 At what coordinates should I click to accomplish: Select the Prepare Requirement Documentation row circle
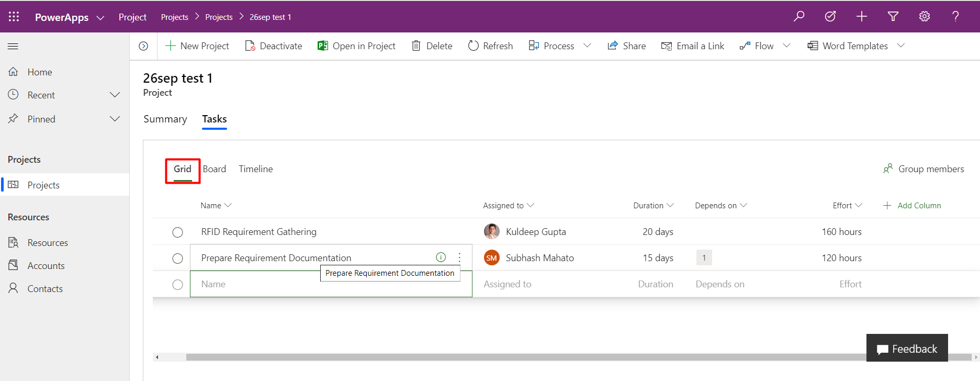(x=178, y=258)
